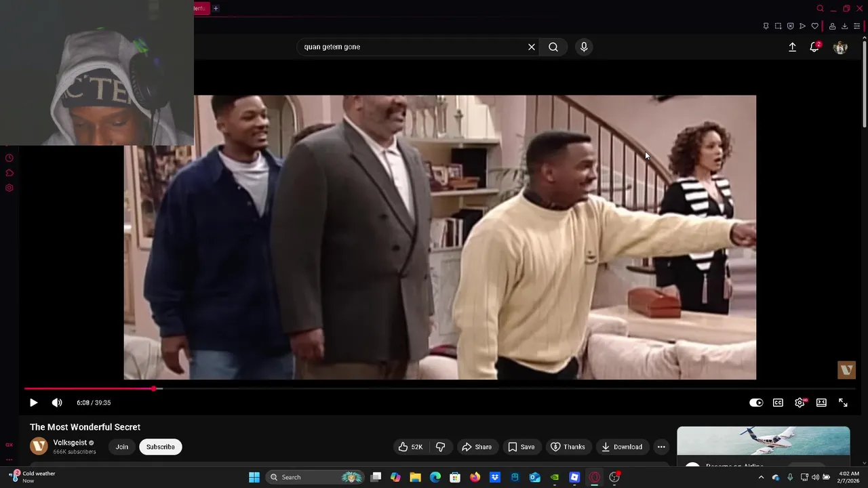Open Opera easy setup sliders icon

tap(856, 26)
